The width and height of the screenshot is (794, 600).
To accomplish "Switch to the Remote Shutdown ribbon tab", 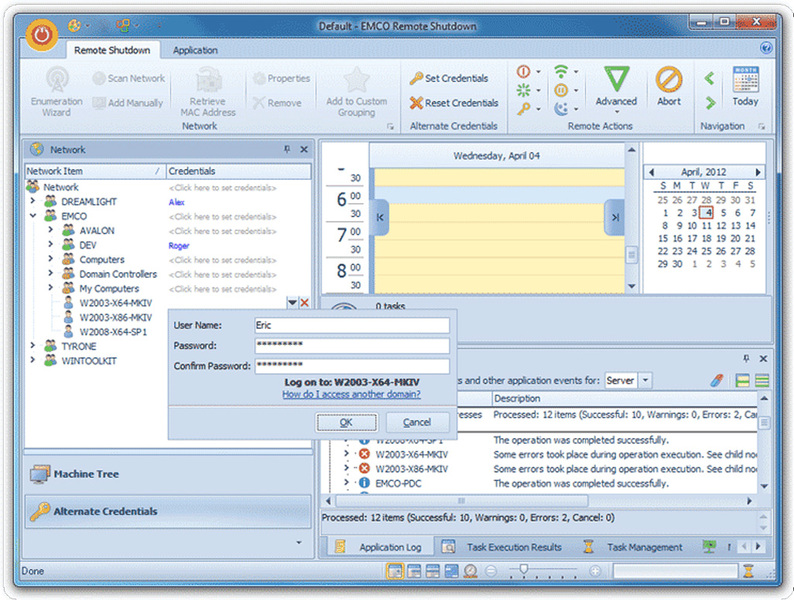I will coord(112,50).
